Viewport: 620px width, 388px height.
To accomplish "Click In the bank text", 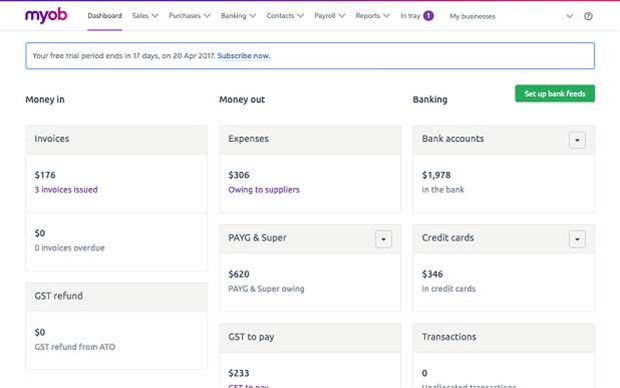I will tap(443, 190).
